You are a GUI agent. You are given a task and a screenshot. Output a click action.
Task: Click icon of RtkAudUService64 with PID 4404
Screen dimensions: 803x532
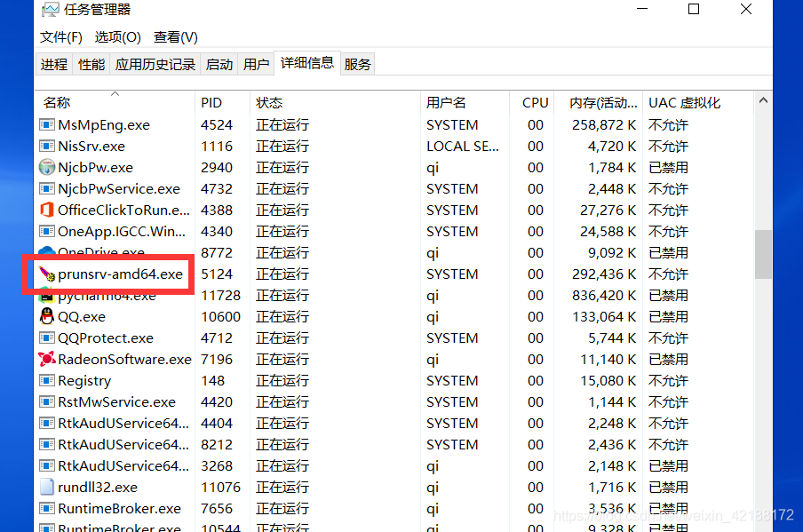tap(46, 423)
